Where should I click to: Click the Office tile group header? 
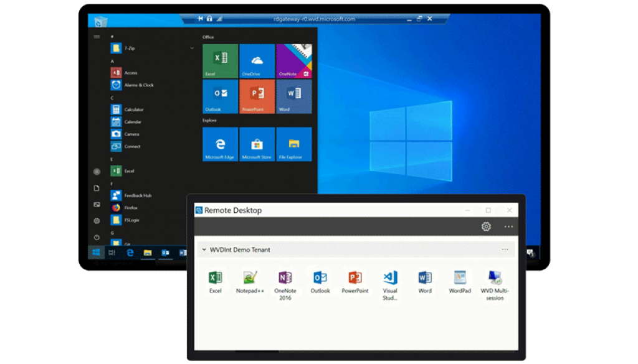coord(208,37)
